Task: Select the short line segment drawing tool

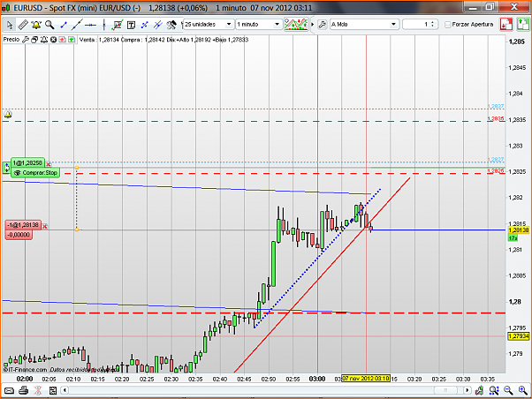Action: tap(64, 25)
